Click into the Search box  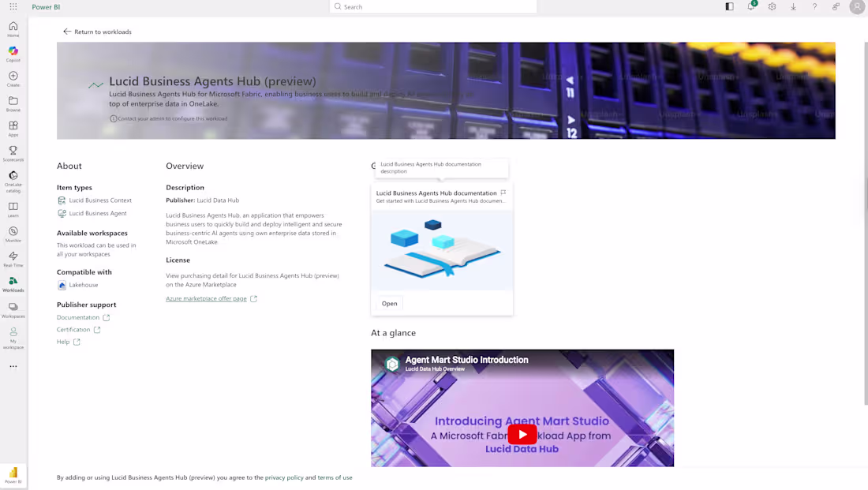coord(433,6)
